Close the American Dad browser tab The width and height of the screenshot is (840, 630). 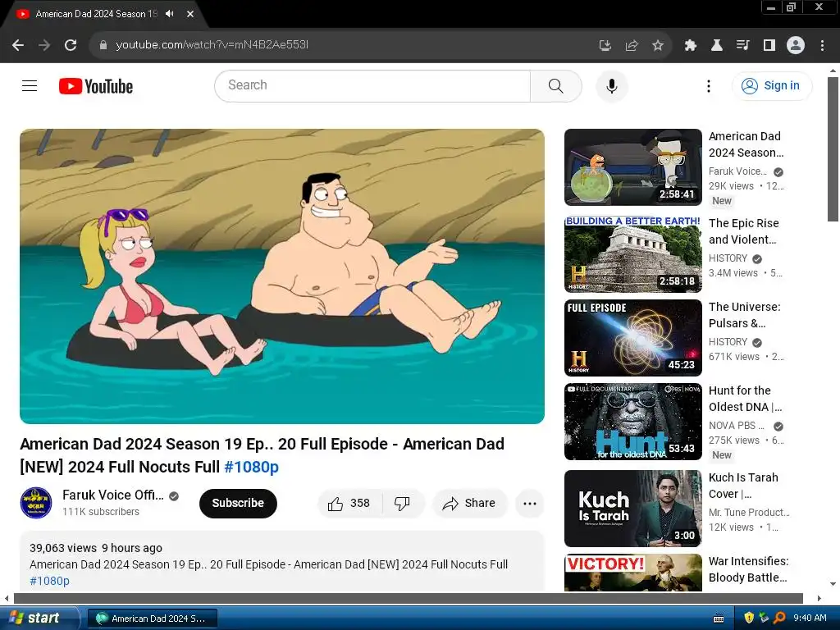[190, 14]
